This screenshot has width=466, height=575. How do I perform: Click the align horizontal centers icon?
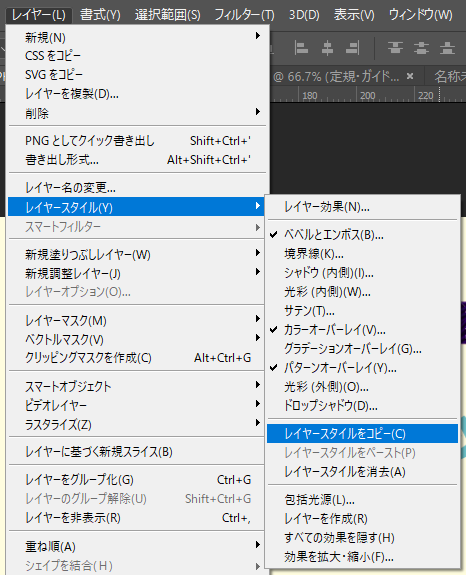point(327,48)
